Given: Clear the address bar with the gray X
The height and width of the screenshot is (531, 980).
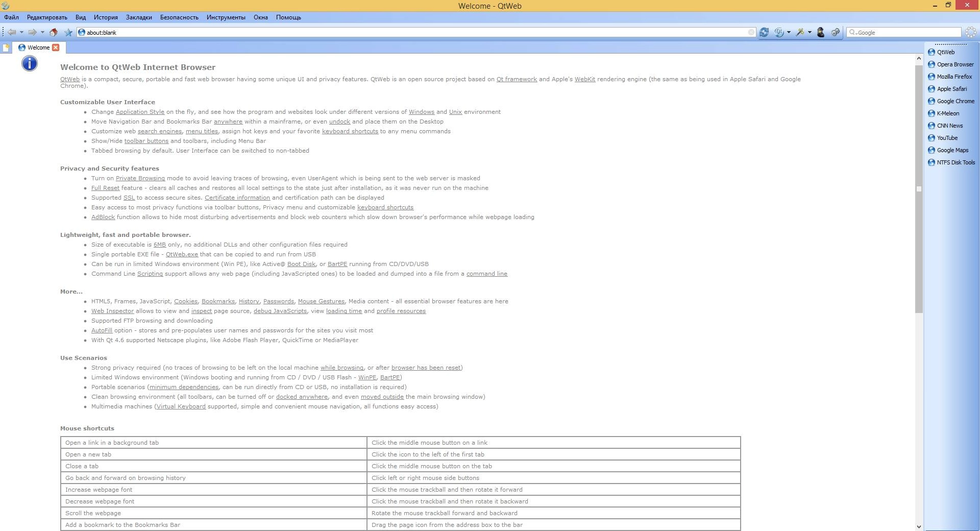Looking at the screenshot, I should point(751,32).
